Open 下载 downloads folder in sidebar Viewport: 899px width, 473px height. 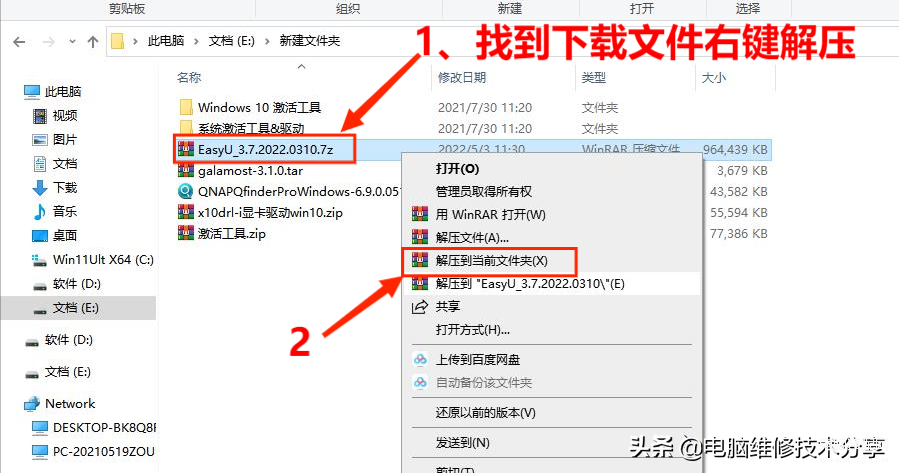(64, 187)
